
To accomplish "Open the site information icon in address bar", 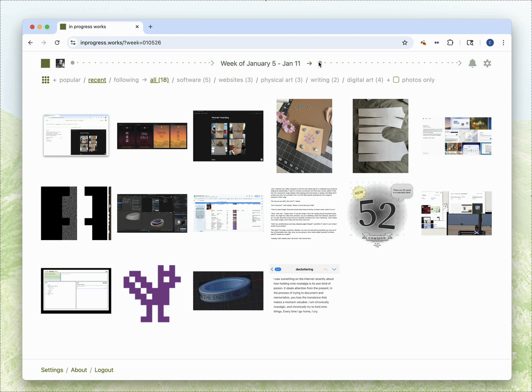I will pos(73,43).
